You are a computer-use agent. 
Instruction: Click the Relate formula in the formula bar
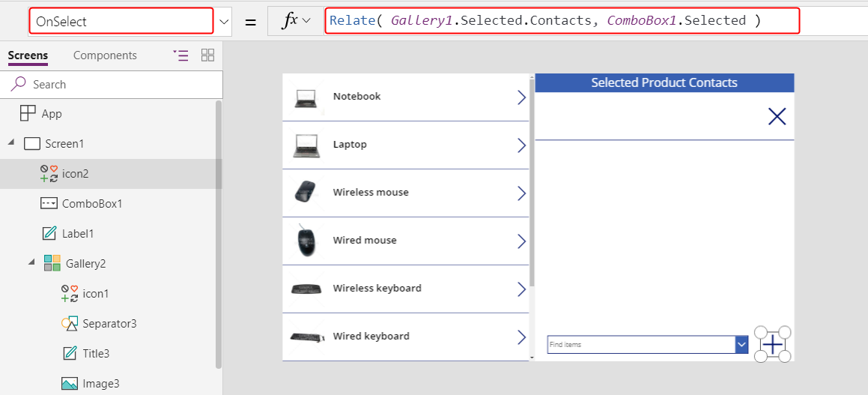545,20
